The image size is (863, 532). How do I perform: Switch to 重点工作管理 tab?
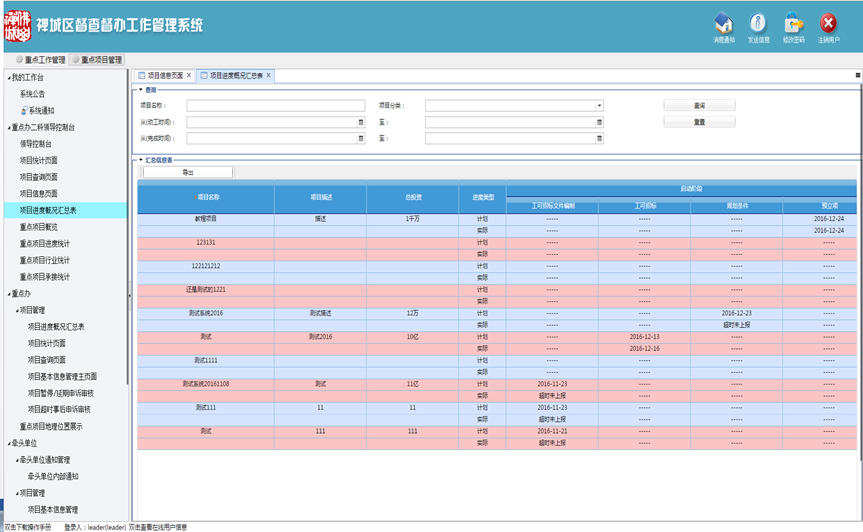pyautogui.click(x=40, y=60)
